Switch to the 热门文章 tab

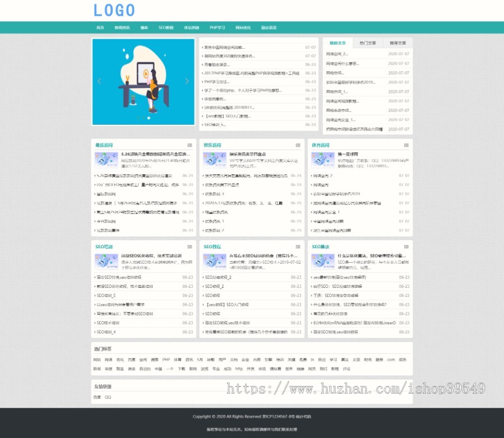tap(368, 43)
